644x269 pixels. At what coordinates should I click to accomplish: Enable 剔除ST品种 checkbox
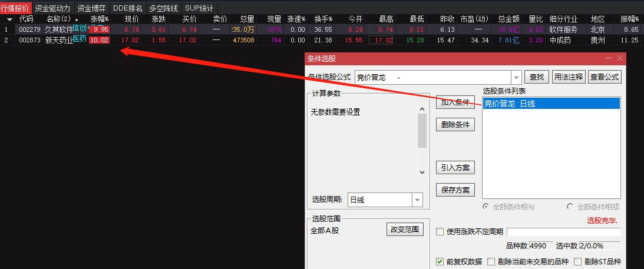pyautogui.click(x=577, y=261)
